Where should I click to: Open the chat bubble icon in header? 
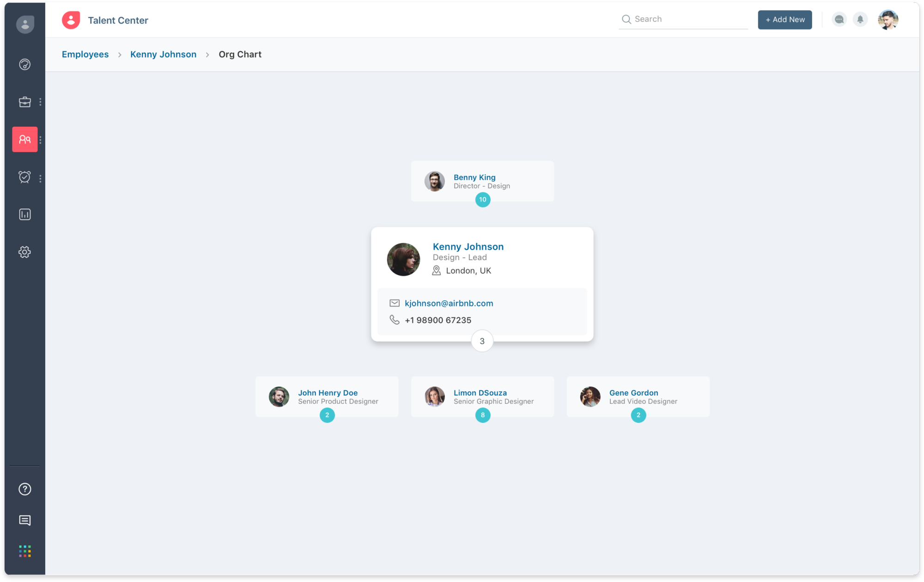tap(839, 19)
